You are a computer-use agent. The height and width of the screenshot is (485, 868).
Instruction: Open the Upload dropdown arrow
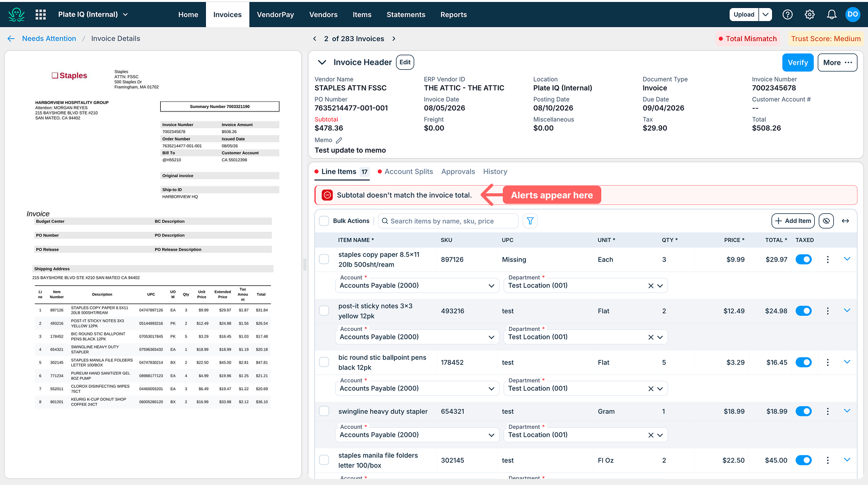click(766, 15)
